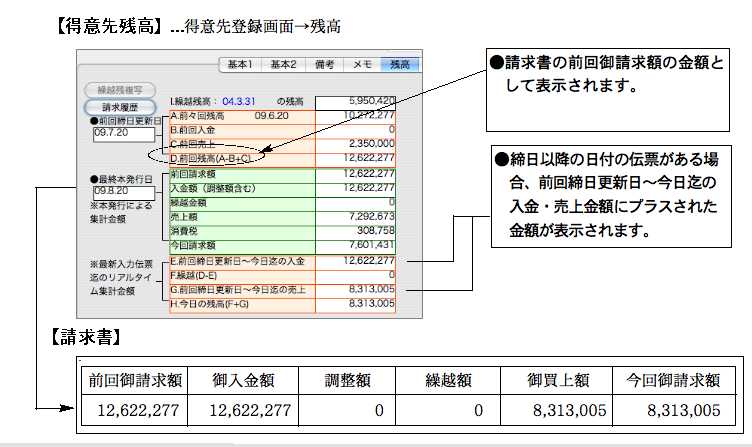Click invoice cell 8,313,005 under 御買上額
The image size is (752, 447).
click(556, 411)
